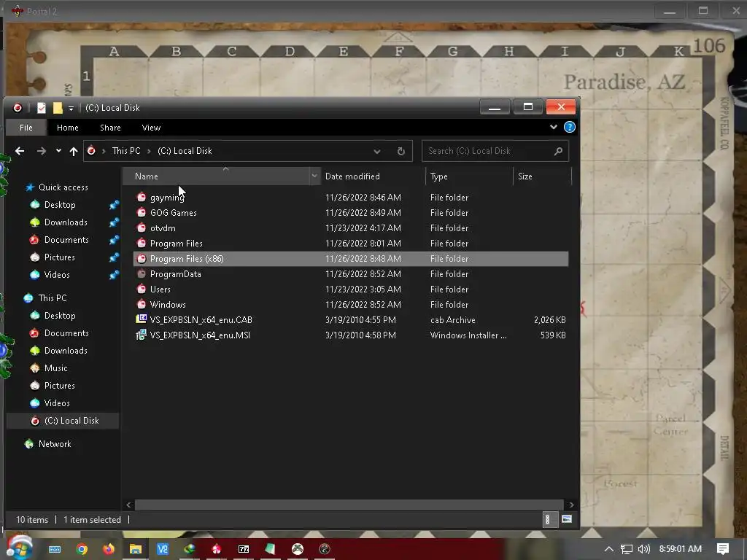This screenshot has height=560, width=747.
Task: Open the View ribbon tab
Action: coord(151,128)
